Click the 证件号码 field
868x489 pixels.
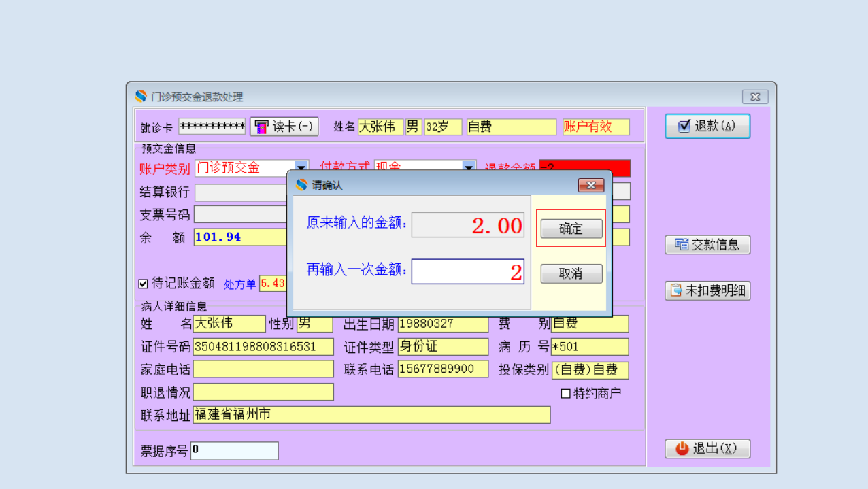263,347
